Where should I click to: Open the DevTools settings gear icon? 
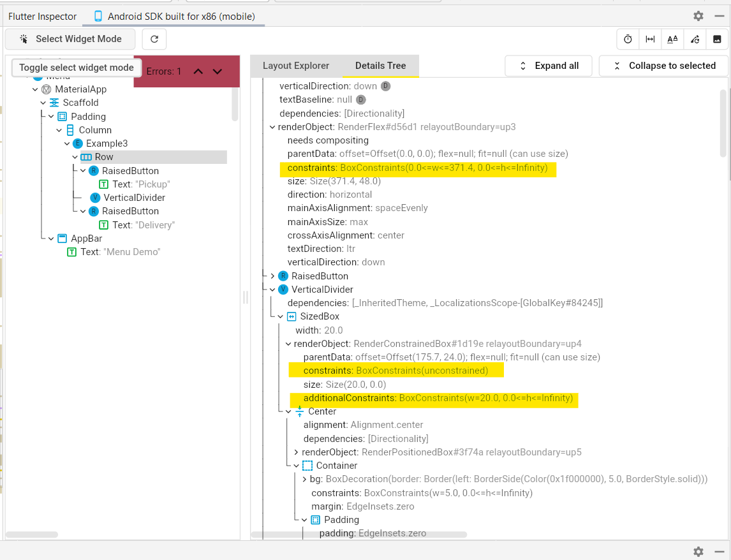point(698,16)
